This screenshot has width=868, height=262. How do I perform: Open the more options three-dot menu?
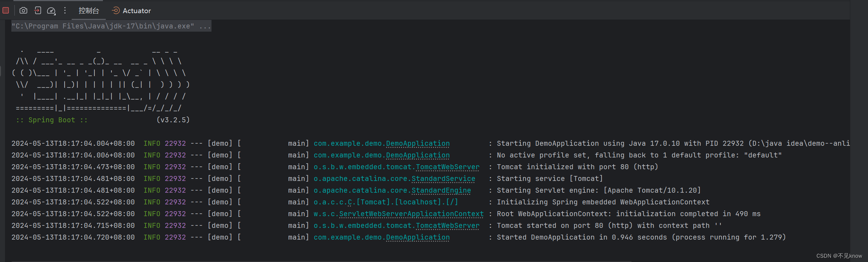(x=65, y=11)
